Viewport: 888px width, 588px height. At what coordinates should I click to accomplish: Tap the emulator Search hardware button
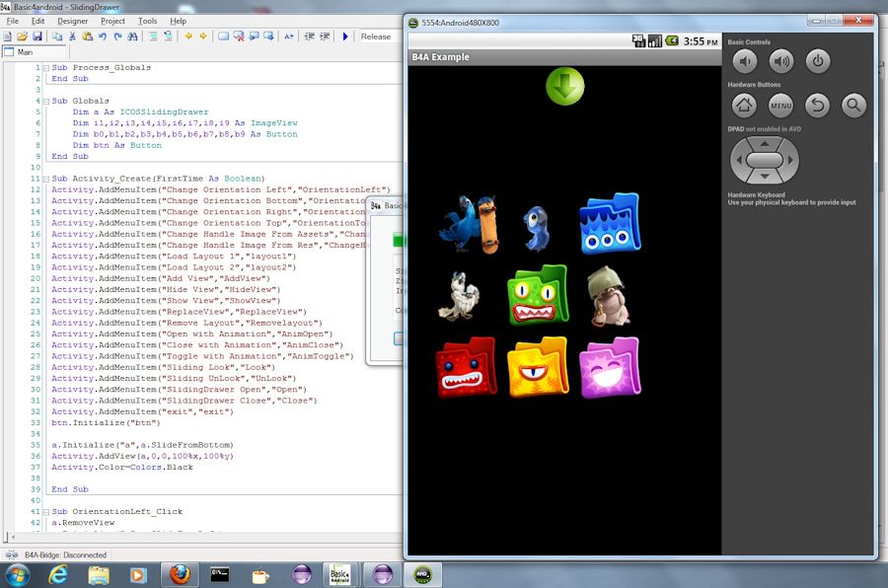[x=853, y=106]
